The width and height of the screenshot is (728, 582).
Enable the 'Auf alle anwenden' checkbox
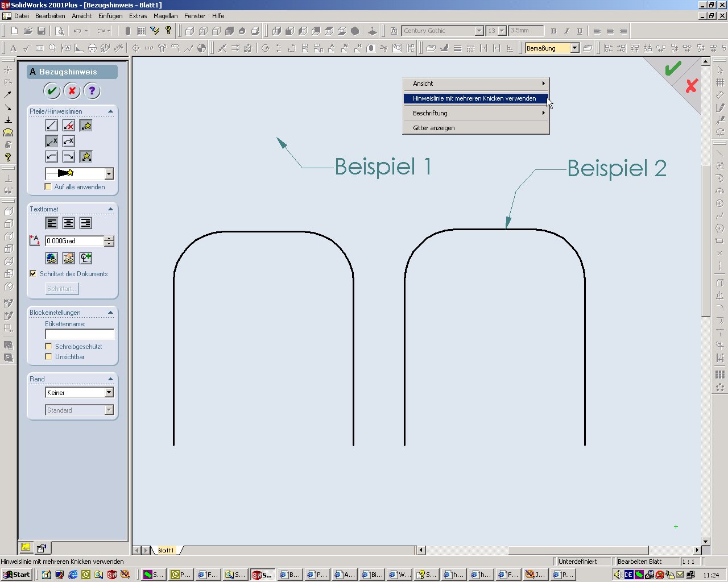pyautogui.click(x=48, y=187)
